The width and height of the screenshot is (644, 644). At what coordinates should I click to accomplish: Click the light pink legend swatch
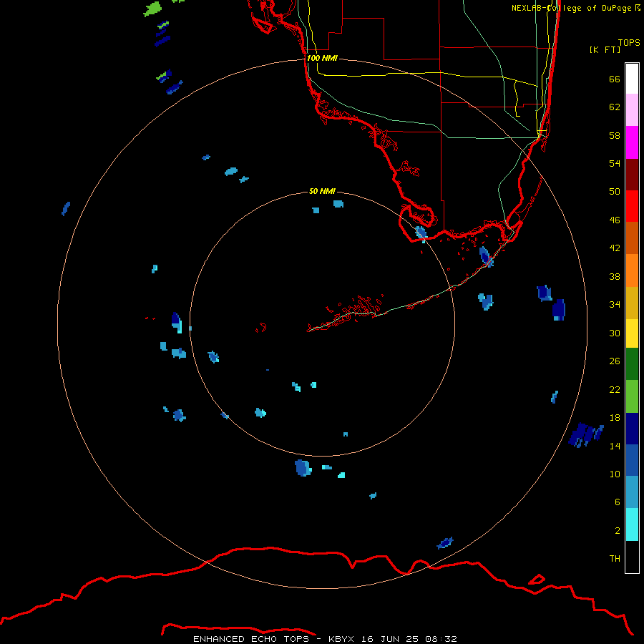click(x=632, y=109)
